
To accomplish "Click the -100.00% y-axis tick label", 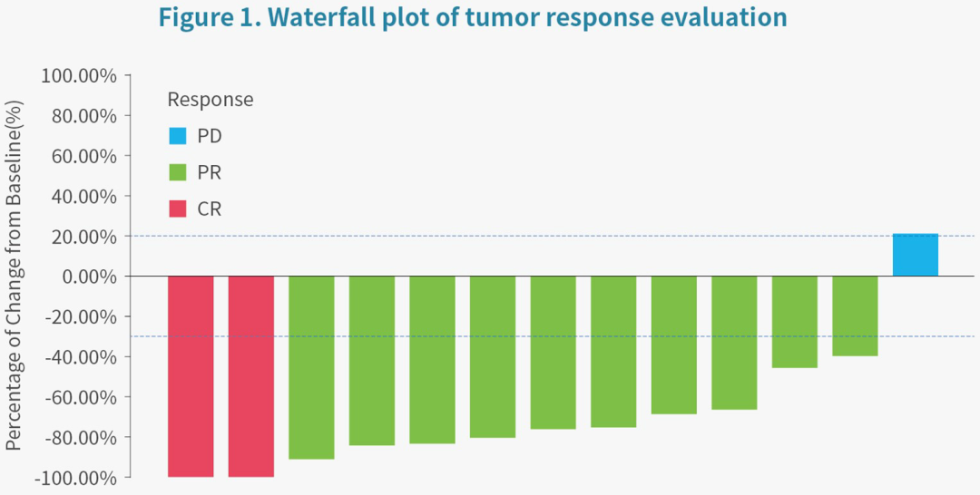I will pyautogui.click(x=75, y=477).
